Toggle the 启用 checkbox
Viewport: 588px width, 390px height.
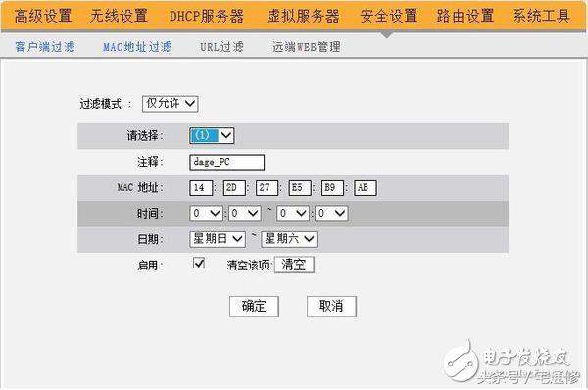[x=199, y=264]
